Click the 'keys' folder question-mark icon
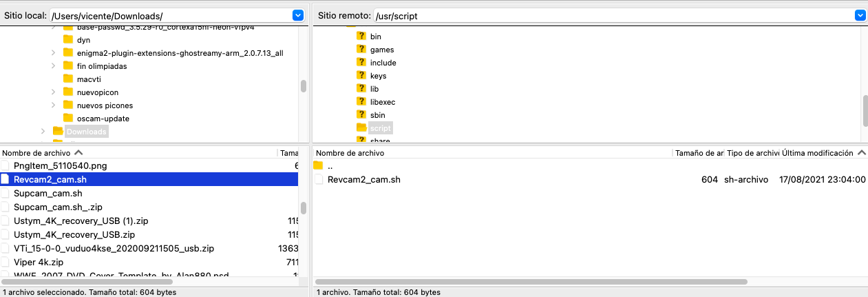This screenshot has height=297, width=868. (x=361, y=76)
